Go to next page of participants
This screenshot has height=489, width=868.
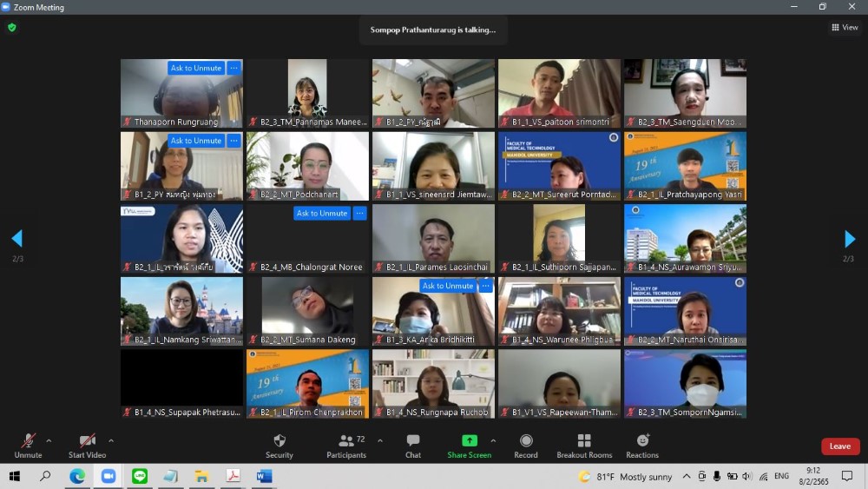point(850,239)
